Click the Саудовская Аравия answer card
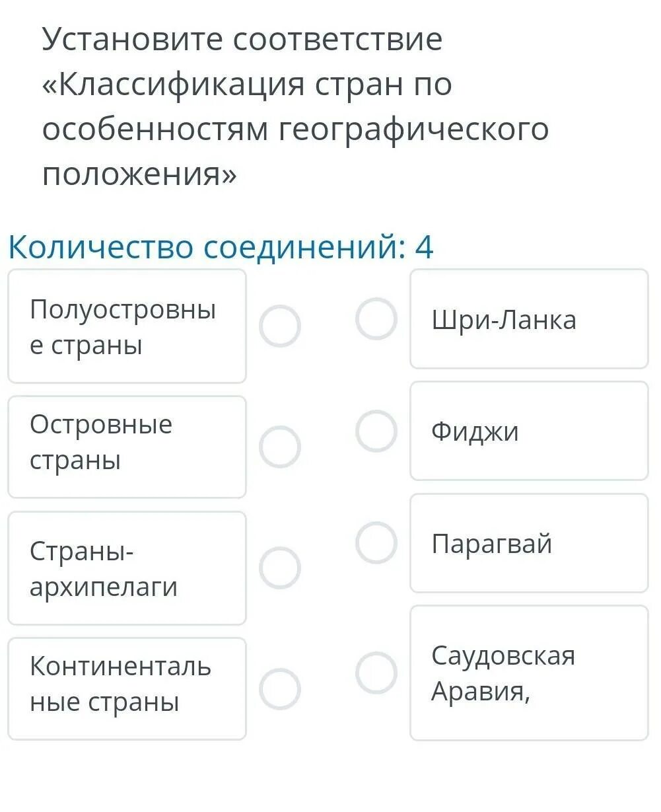This screenshot has width=661, height=812. click(x=529, y=673)
